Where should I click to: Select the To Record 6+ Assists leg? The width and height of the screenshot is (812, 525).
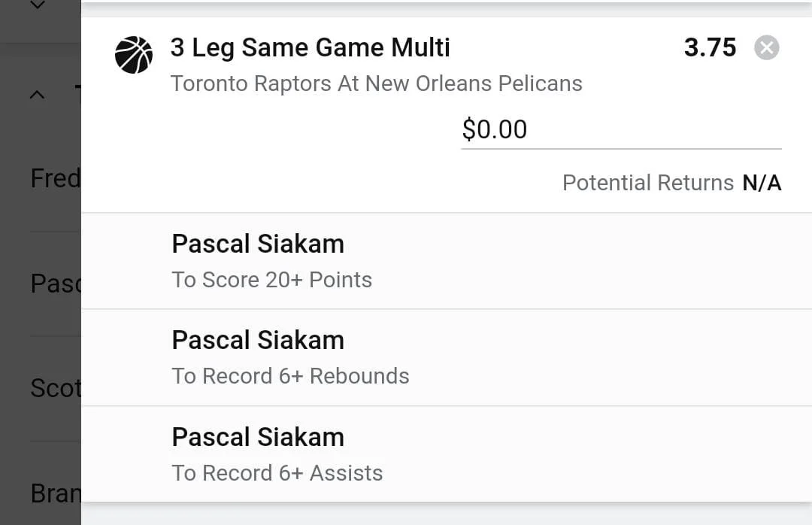pyautogui.click(x=277, y=473)
